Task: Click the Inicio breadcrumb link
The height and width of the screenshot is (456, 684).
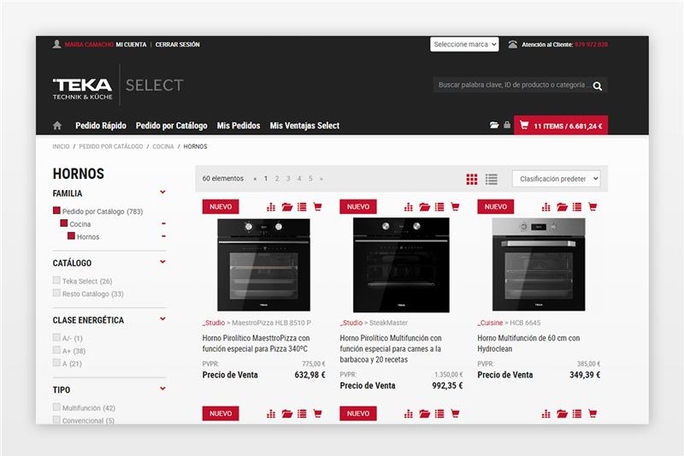Action: tap(61, 147)
